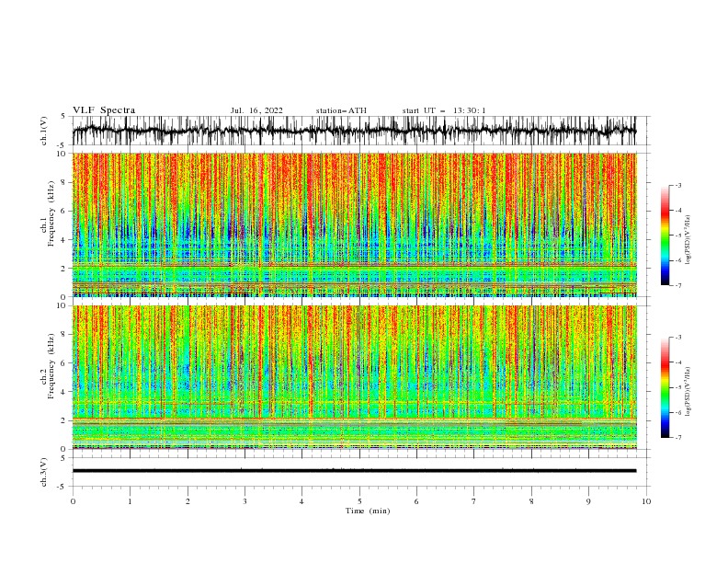
Task: Click the ch.1 log(PSD) color bar label
Action: click(x=688, y=240)
